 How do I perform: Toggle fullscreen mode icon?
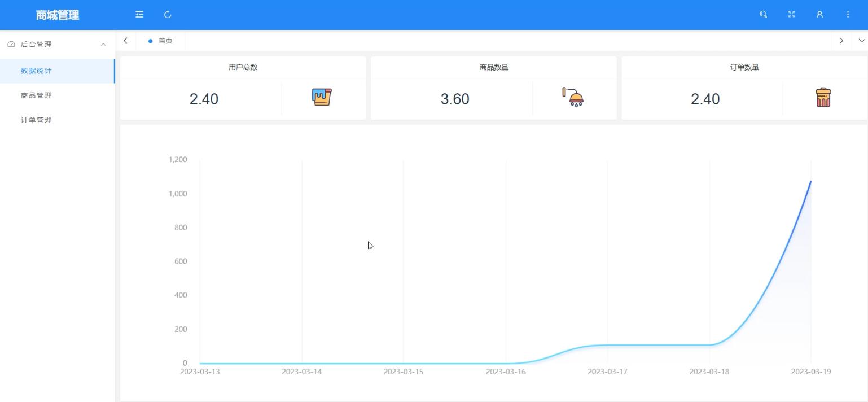pyautogui.click(x=791, y=15)
